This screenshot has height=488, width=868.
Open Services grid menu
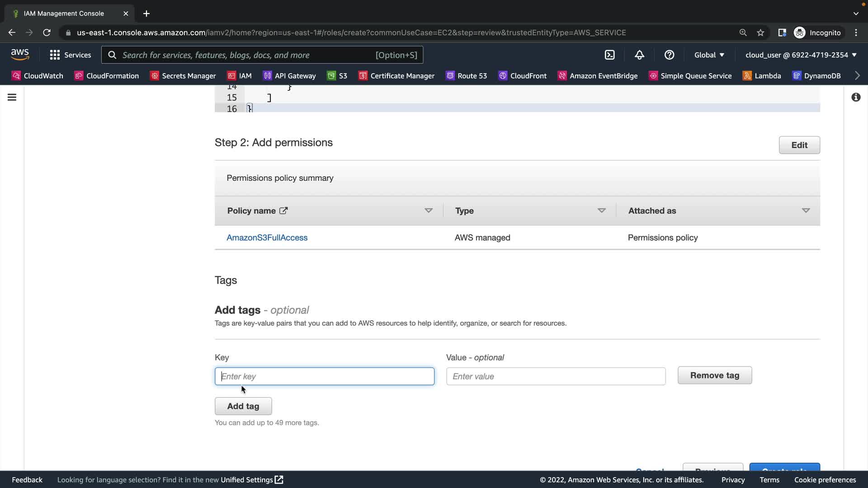pyautogui.click(x=70, y=55)
